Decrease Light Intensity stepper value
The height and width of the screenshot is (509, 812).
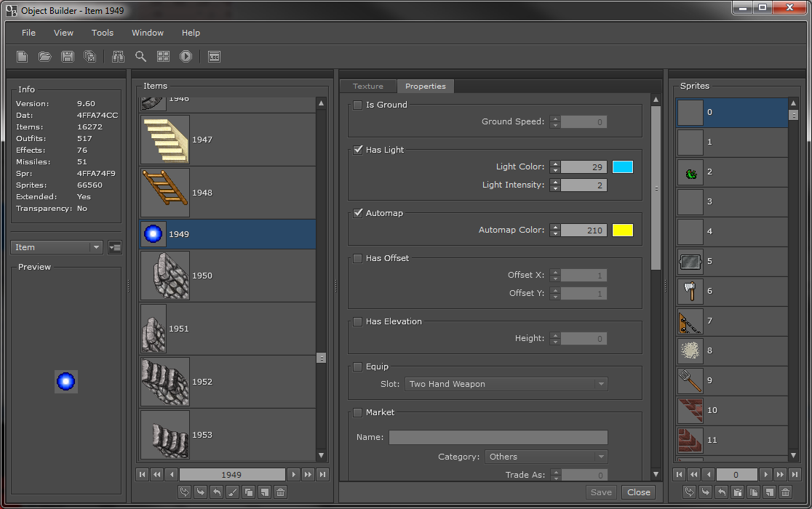pos(555,188)
